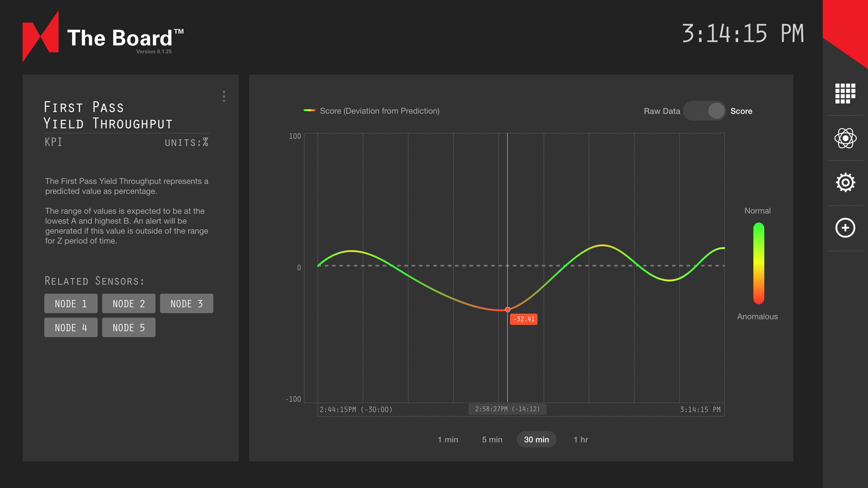Click the score legend line icon
The image size is (868, 488).
coord(309,110)
